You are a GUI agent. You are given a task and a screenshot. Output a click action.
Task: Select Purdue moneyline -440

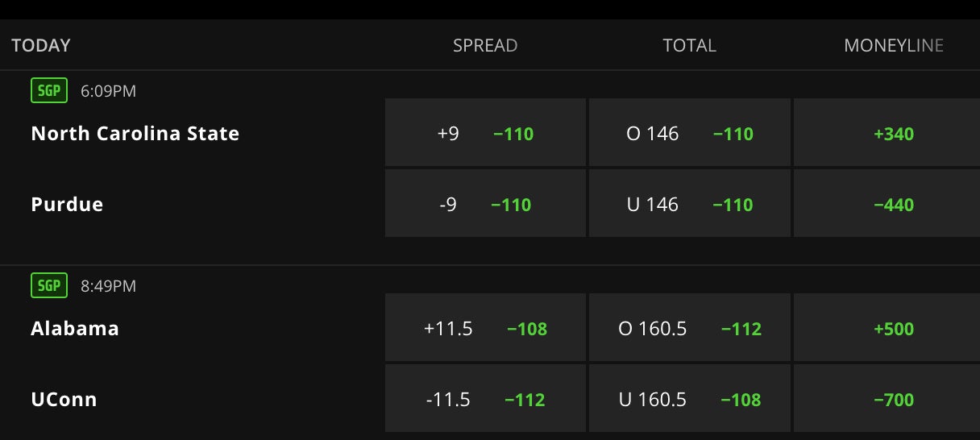(893, 204)
